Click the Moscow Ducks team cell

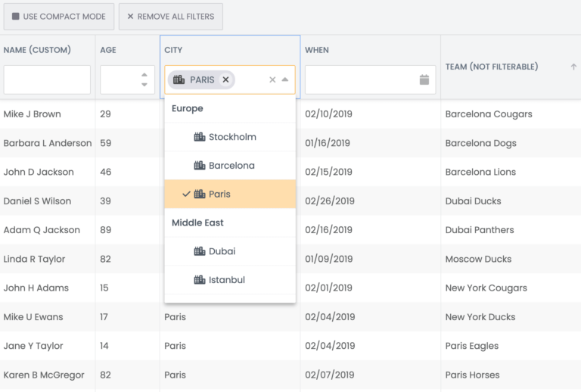[x=511, y=259]
